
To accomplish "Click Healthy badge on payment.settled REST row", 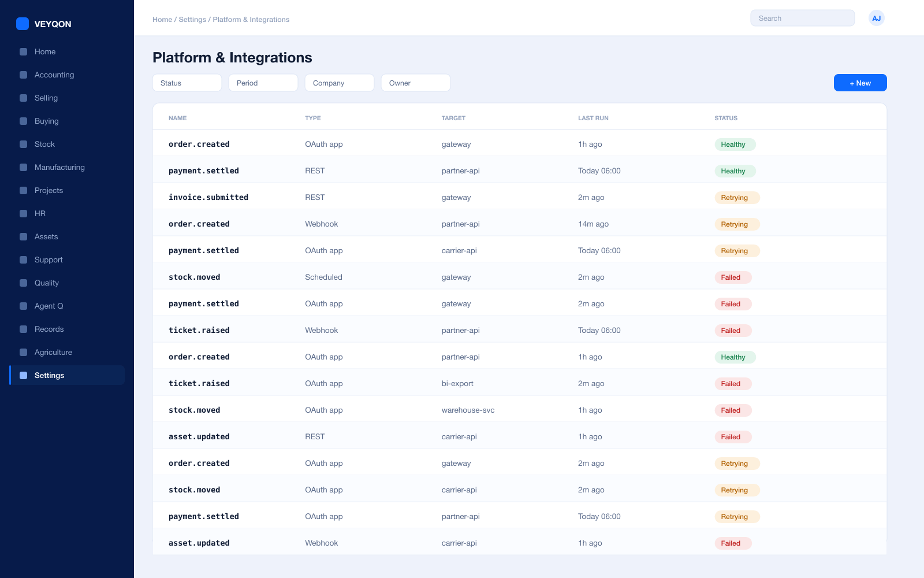I will click(x=735, y=171).
